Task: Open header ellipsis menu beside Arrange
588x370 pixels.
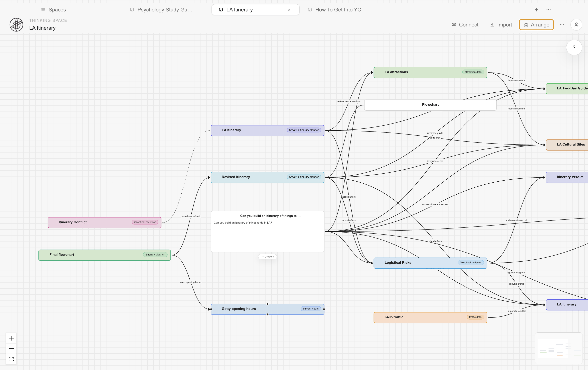Action: click(562, 25)
